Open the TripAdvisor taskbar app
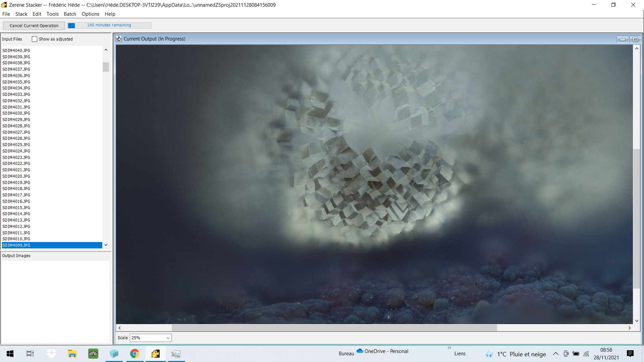 pos(93,354)
